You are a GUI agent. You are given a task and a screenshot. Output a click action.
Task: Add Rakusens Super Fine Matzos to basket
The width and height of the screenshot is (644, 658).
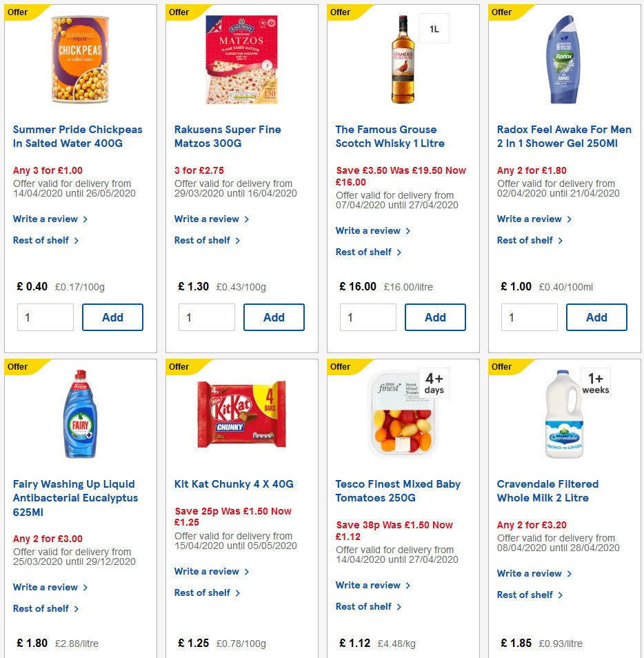point(274,317)
